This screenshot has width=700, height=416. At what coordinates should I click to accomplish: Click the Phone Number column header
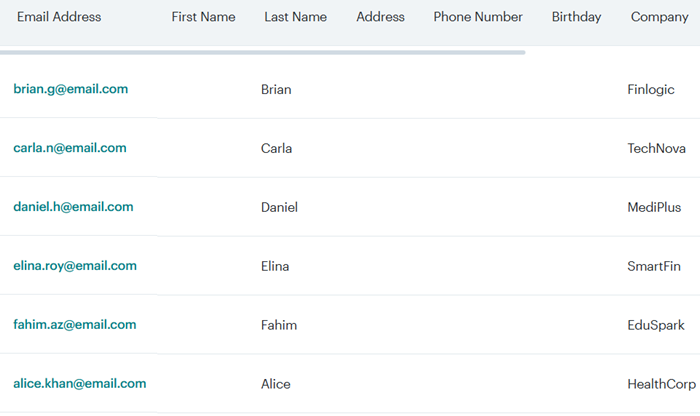coord(478,17)
